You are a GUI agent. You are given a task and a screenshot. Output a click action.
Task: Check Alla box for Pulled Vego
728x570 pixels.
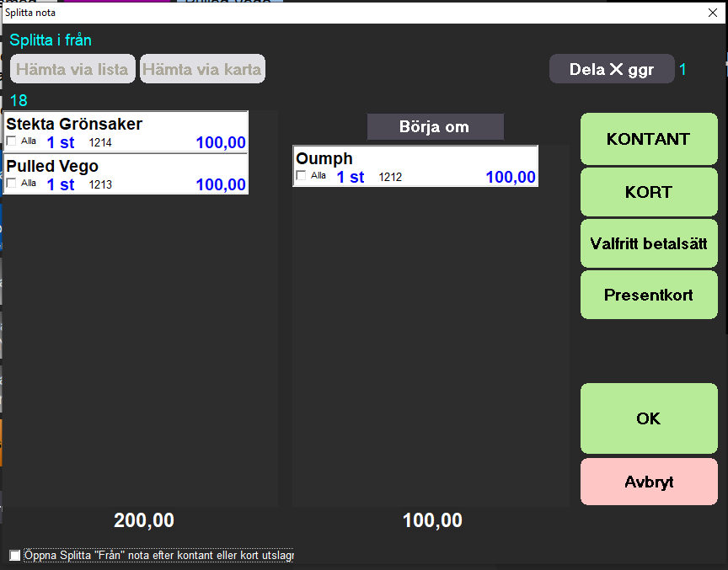[x=12, y=184]
